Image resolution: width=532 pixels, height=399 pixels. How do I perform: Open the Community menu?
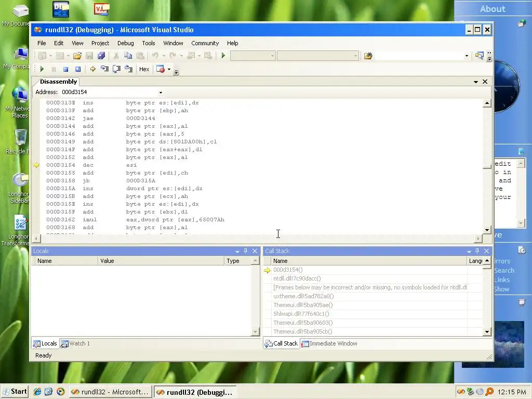tap(205, 43)
